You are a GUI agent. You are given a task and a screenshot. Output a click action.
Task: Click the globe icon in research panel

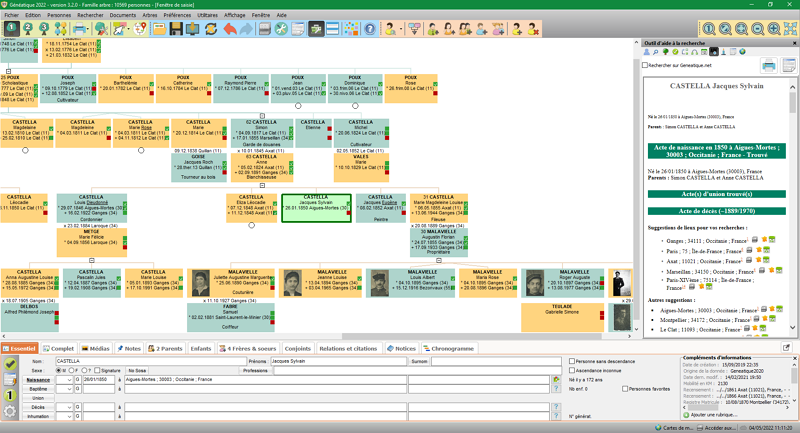(742, 52)
